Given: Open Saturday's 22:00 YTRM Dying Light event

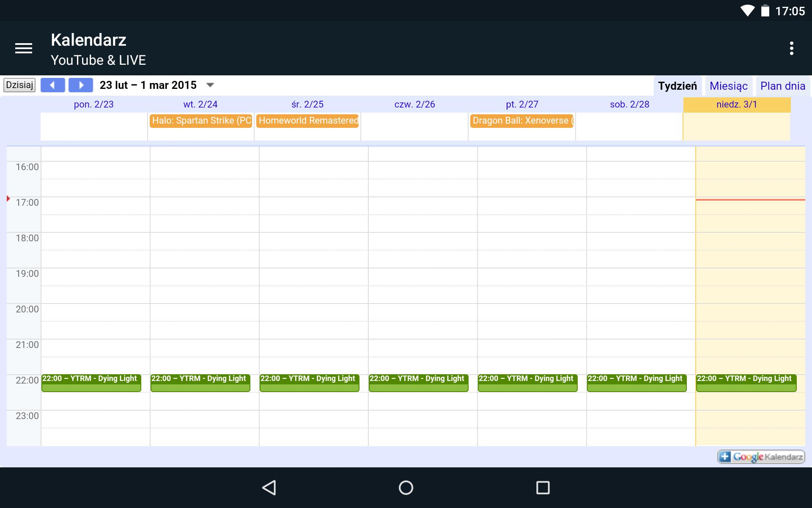Looking at the screenshot, I should point(637,383).
